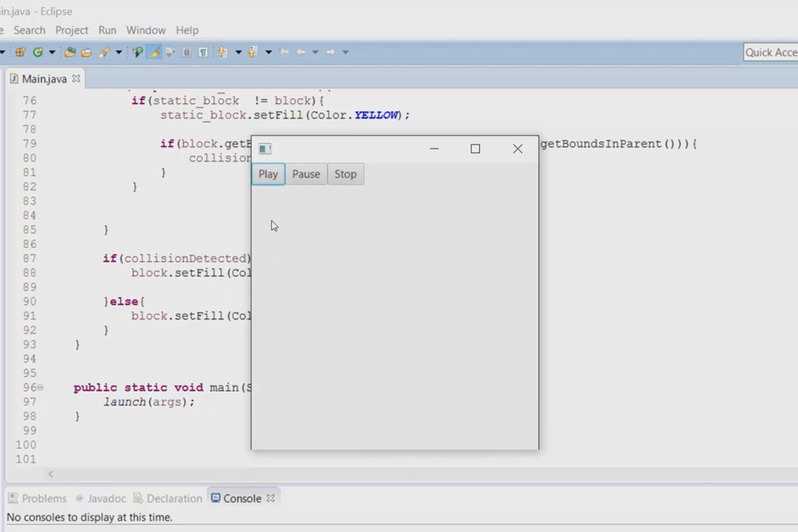
Task: Click the Pause button in JavaFX window
Action: 306,174
